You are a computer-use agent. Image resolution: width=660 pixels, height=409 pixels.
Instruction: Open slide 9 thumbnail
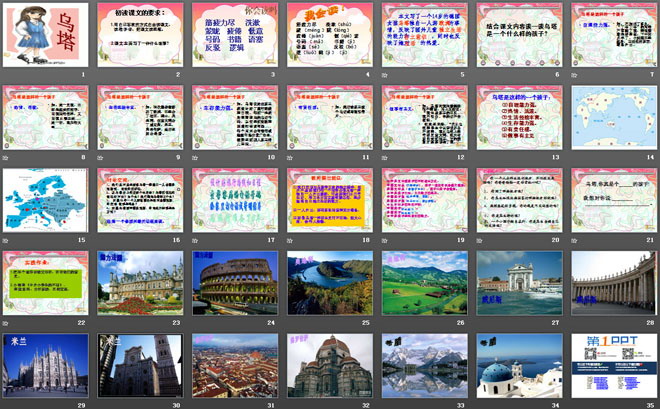[141, 118]
